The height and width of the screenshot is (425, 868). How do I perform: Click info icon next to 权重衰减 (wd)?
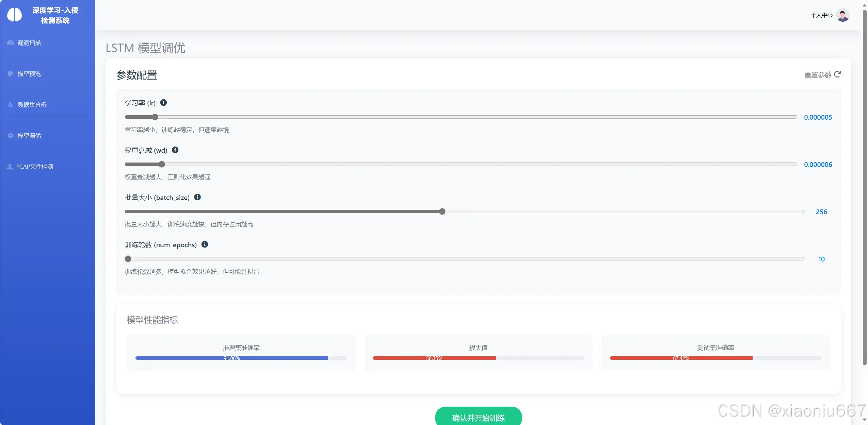click(x=175, y=150)
